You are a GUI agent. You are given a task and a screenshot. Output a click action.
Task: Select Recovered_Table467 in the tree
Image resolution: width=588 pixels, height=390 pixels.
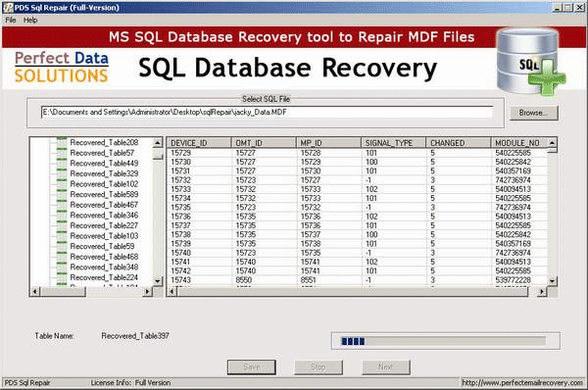click(x=104, y=205)
